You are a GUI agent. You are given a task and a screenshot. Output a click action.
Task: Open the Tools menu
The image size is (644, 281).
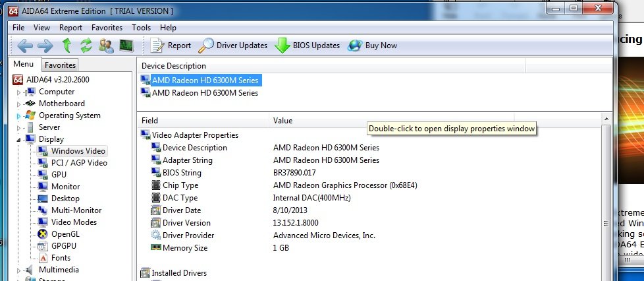[x=141, y=28]
